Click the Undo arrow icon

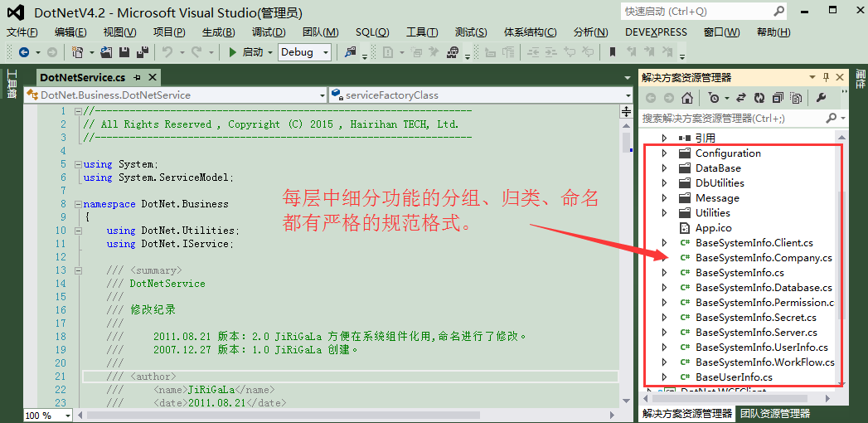[167, 52]
